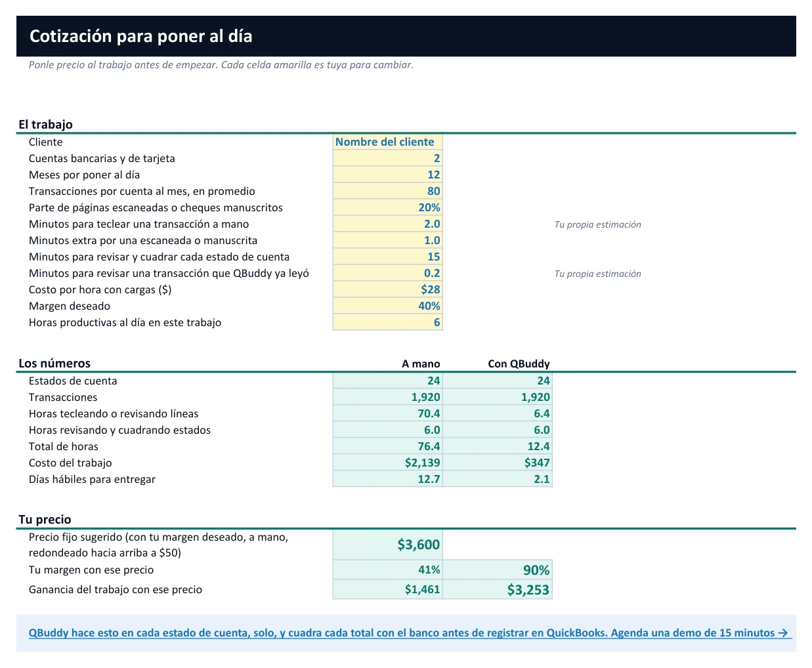Click the Minutos para teclear value 2.0
This screenshot has height=668, width=812.
(x=388, y=224)
